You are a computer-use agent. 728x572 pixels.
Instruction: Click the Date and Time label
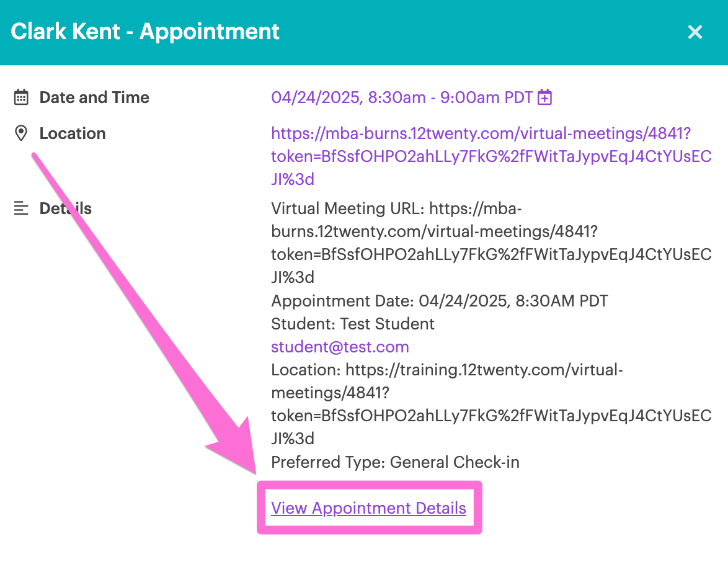point(94,97)
